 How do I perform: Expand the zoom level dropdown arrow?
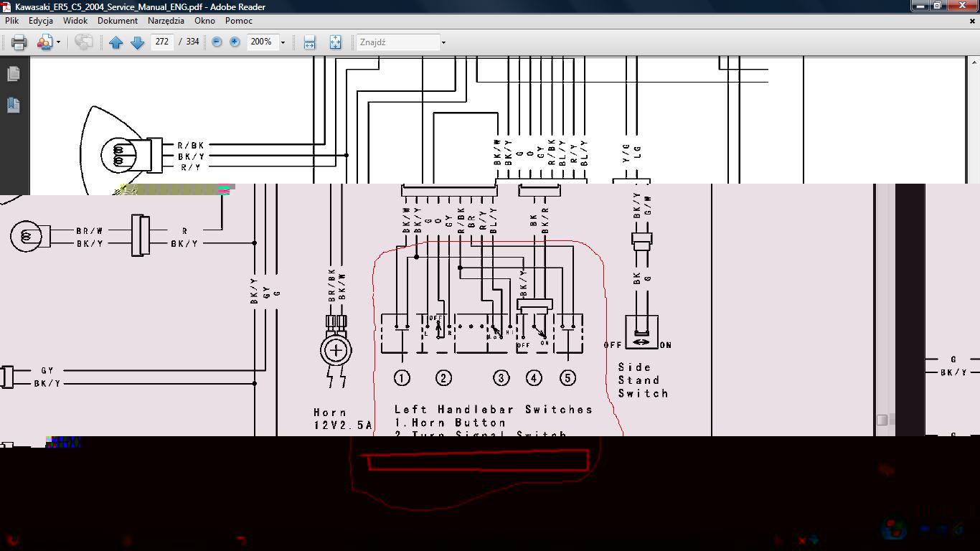(x=283, y=42)
